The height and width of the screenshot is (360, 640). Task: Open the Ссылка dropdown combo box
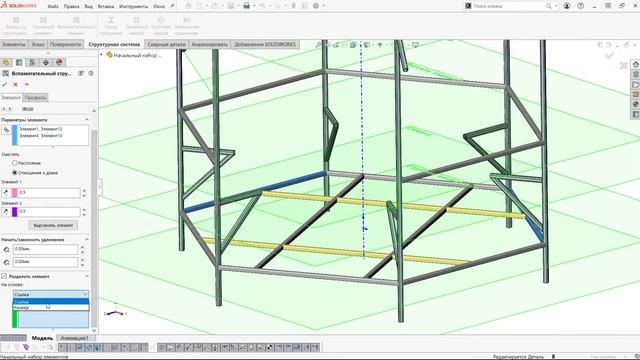coord(51,294)
